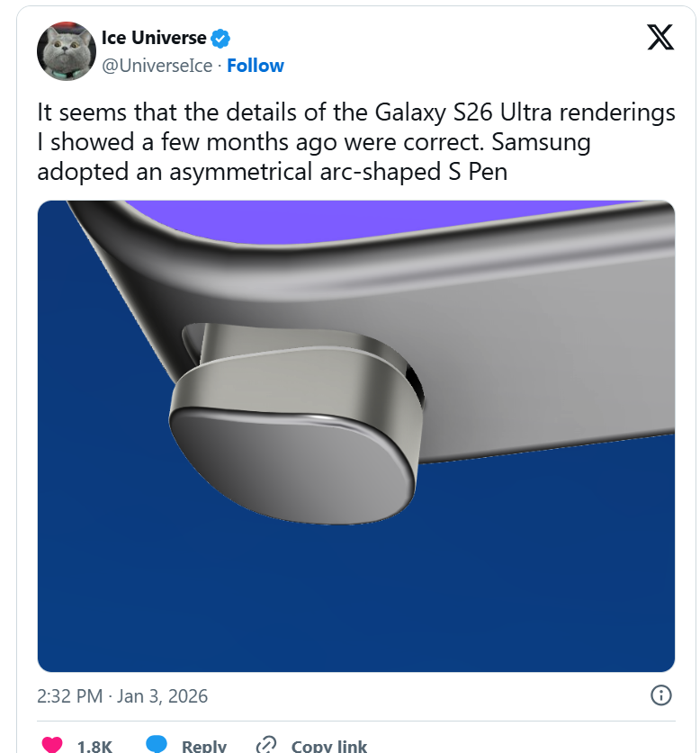Open the S Pen rendering image
The height and width of the screenshot is (753, 700).
pyautogui.click(x=356, y=436)
